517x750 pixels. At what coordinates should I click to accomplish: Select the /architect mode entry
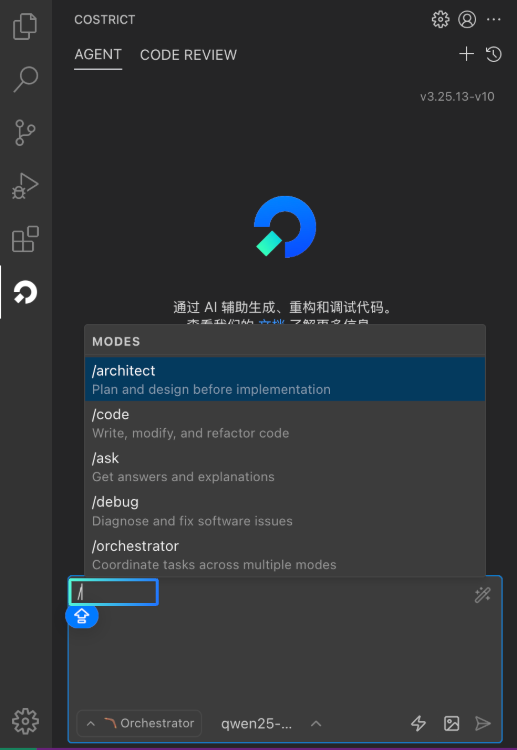pos(285,379)
